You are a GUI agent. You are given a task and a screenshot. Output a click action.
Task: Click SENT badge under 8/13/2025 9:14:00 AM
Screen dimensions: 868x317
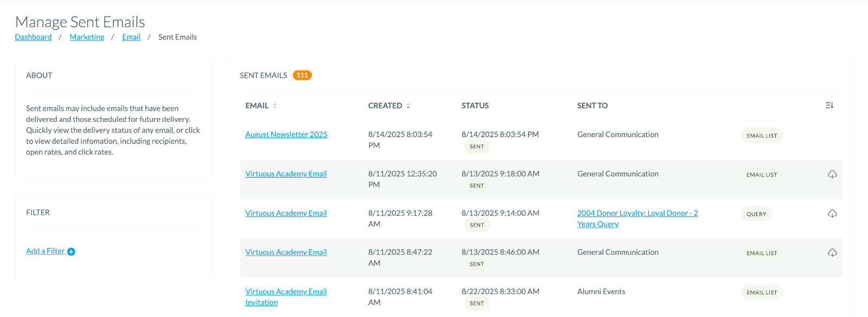tap(477, 225)
